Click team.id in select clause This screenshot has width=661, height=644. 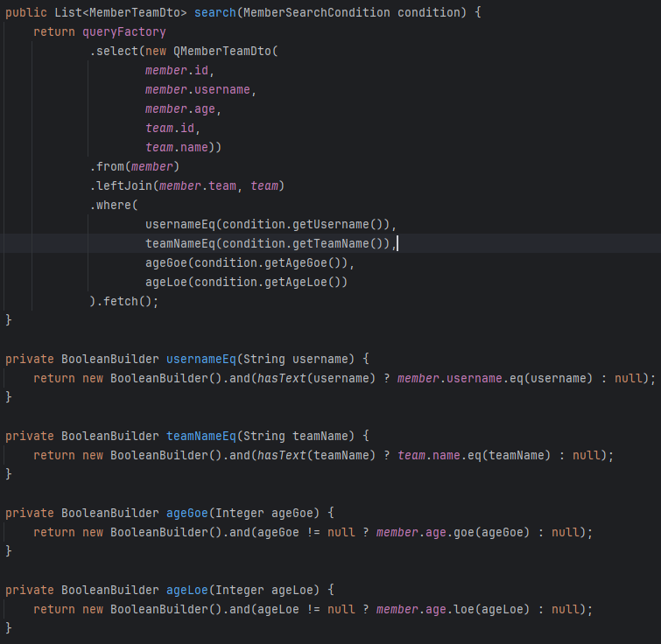click(170, 128)
